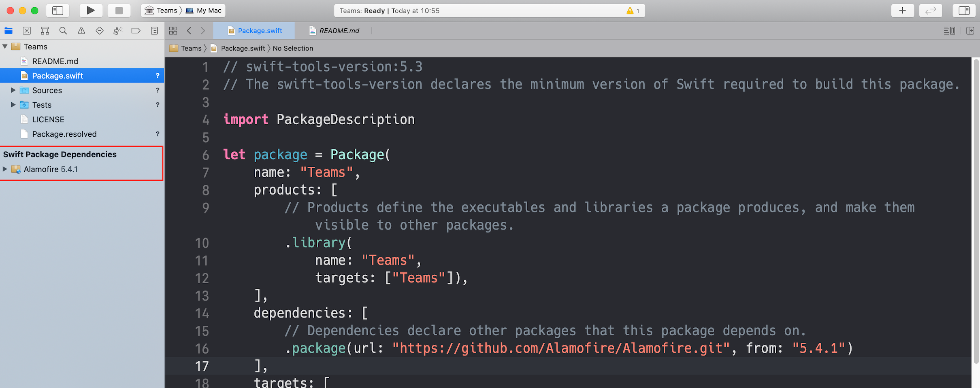Expand the Sources folder

click(13, 90)
